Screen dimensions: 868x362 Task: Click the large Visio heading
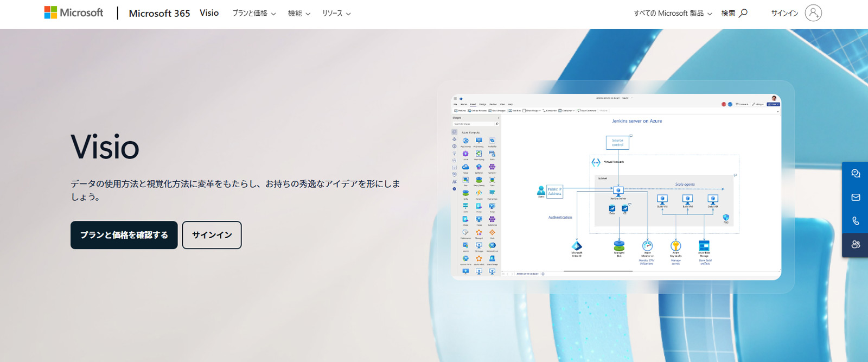pos(105,147)
